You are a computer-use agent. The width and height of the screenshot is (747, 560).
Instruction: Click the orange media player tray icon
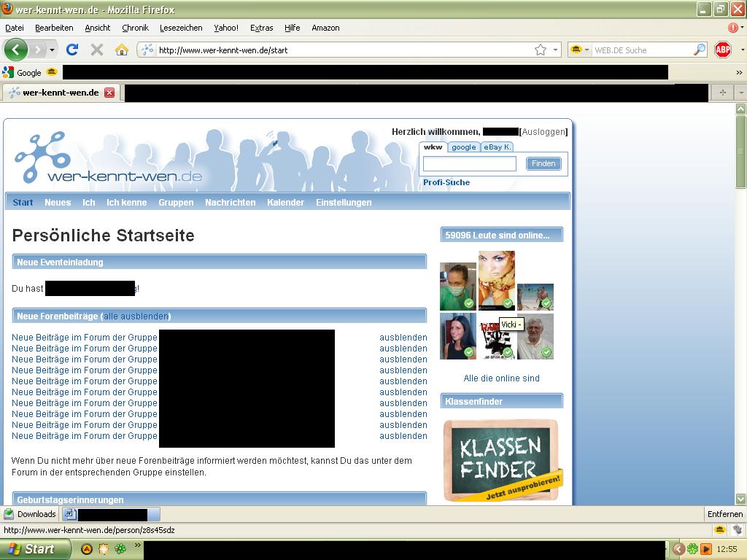(705, 549)
